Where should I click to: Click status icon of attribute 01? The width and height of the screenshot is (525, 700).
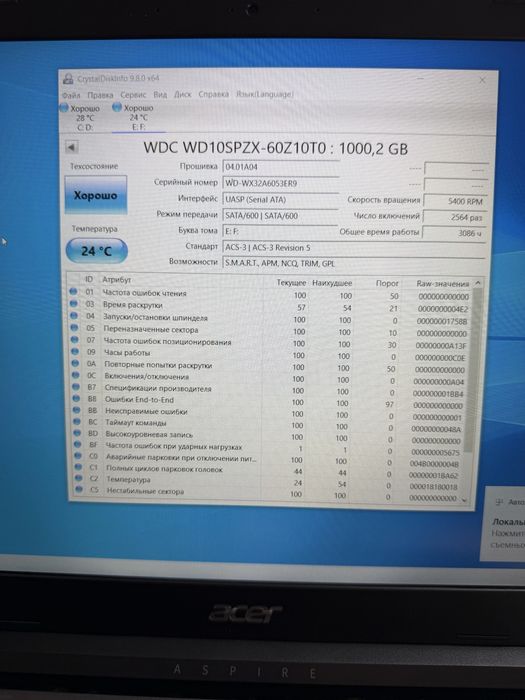(73, 292)
